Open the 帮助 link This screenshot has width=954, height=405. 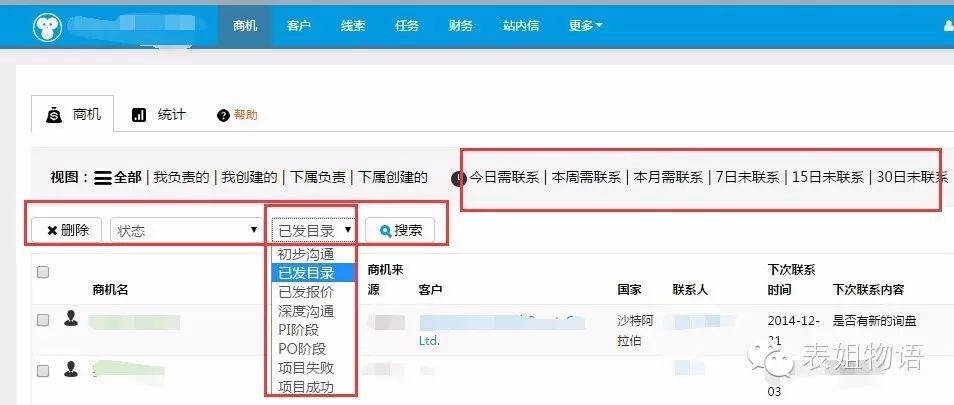[x=246, y=115]
